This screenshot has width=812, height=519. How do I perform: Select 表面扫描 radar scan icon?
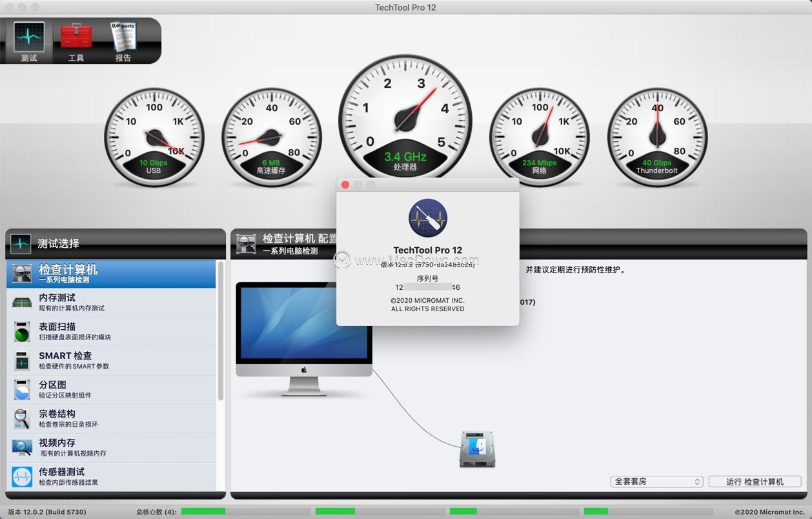(x=22, y=331)
